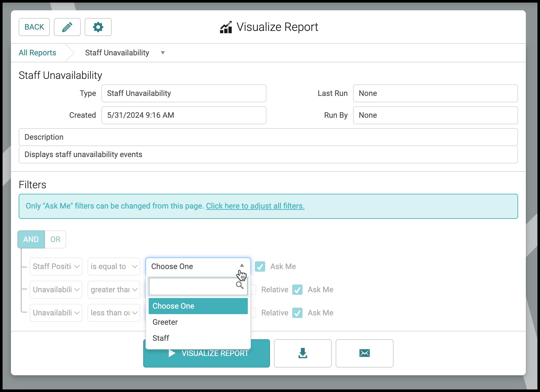Click the 'Click here to adjust all filters' link
The height and width of the screenshot is (392, 540).
tap(255, 206)
